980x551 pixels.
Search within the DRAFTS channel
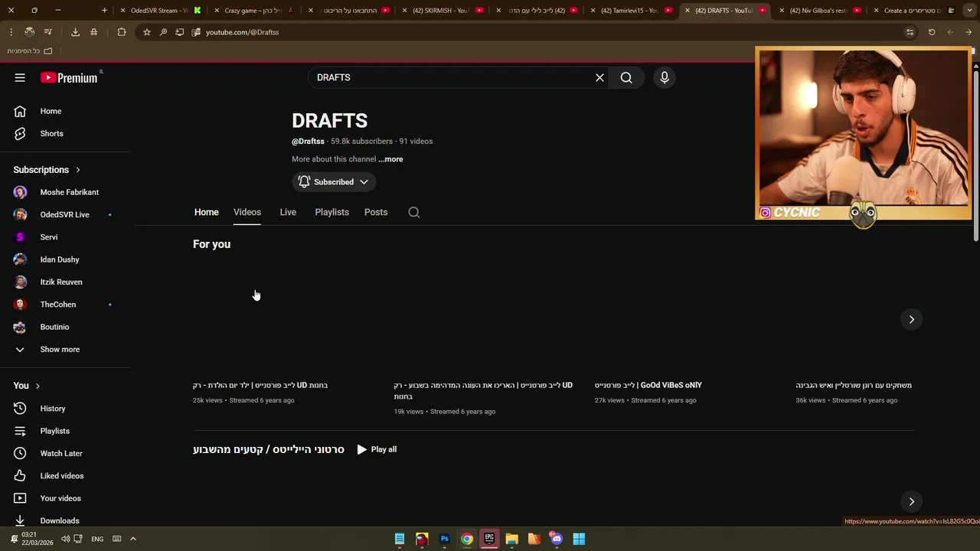click(x=413, y=212)
